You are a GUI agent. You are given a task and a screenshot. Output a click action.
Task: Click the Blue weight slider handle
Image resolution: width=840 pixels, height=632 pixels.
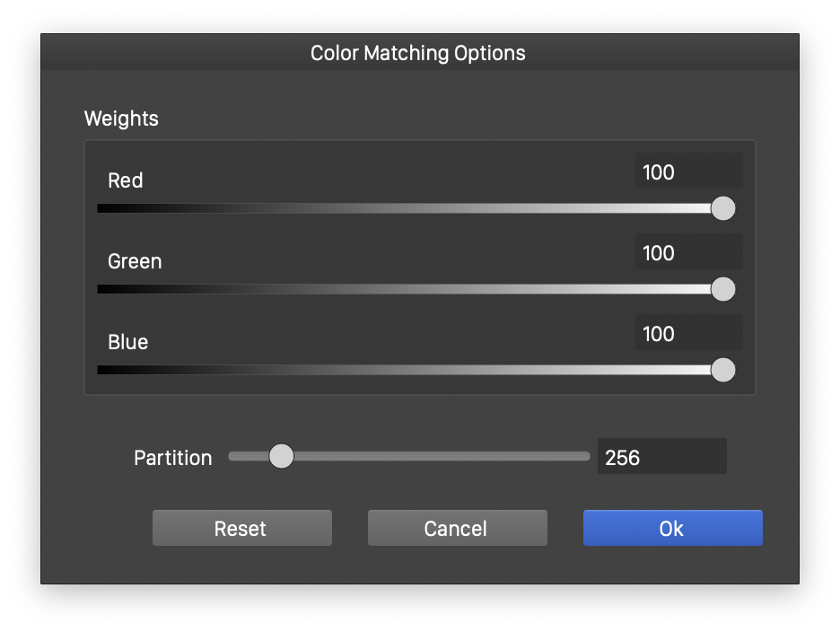click(x=722, y=370)
